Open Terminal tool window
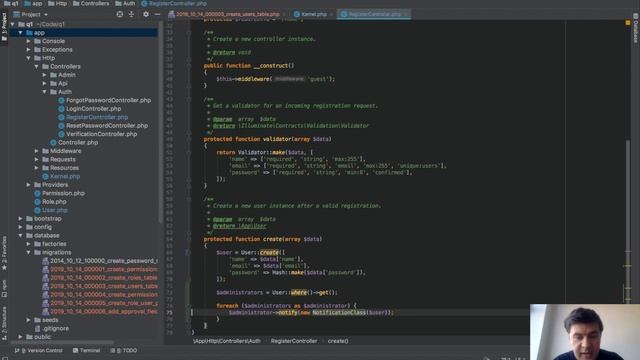This screenshot has height=360, width=640. point(86,350)
